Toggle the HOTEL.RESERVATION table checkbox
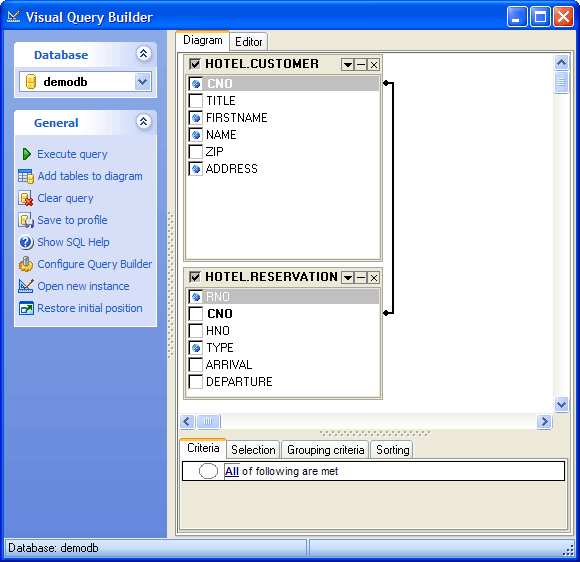 click(x=195, y=277)
